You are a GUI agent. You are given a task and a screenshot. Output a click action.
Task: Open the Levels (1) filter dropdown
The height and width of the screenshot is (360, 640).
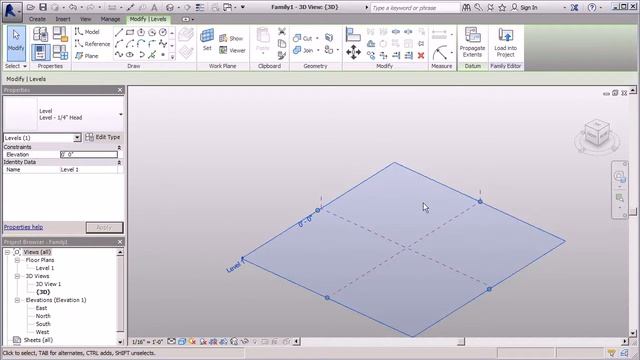pos(77,138)
